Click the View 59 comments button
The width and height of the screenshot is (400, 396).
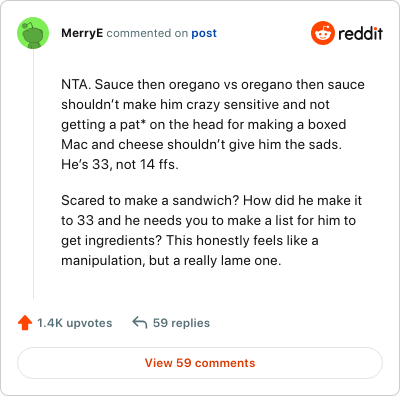pos(200,363)
